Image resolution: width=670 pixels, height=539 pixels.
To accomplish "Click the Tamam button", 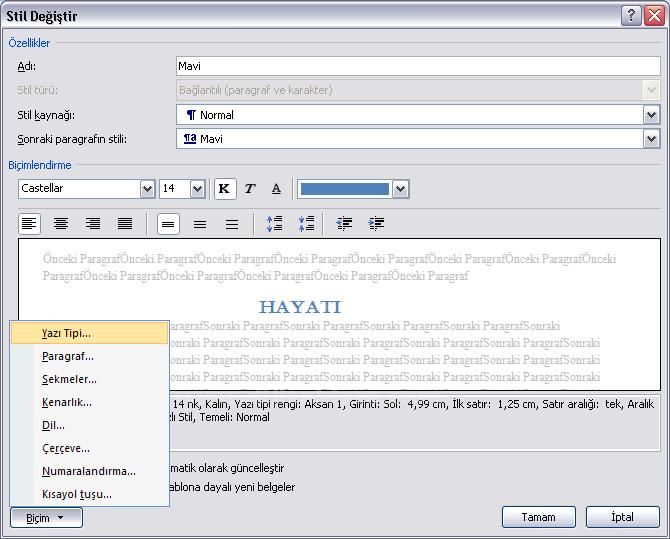I will pos(538,517).
